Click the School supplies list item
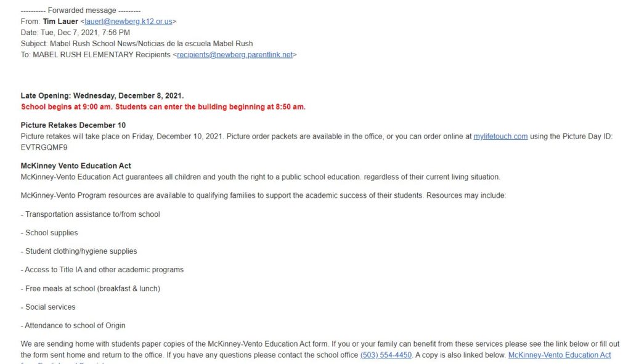631x364 pixels. tap(49, 233)
